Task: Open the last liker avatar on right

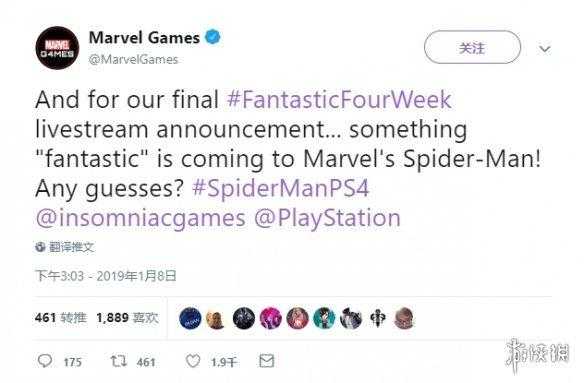Action: (x=404, y=319)
